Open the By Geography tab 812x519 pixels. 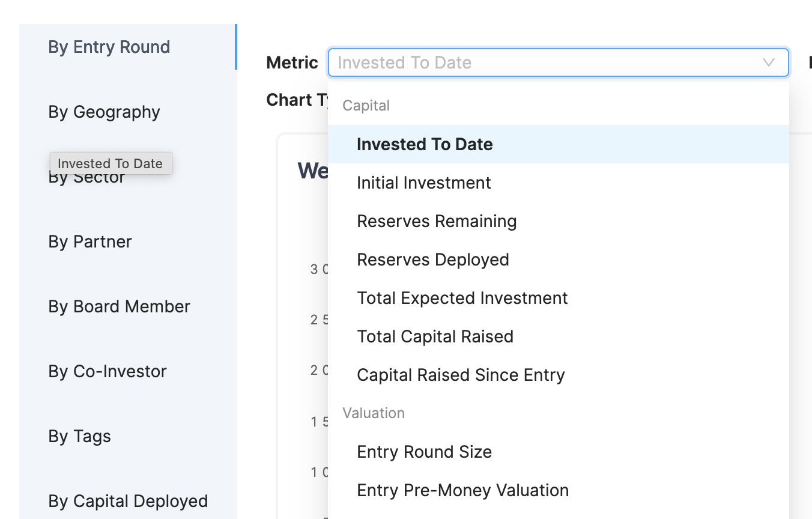point(105,112)
